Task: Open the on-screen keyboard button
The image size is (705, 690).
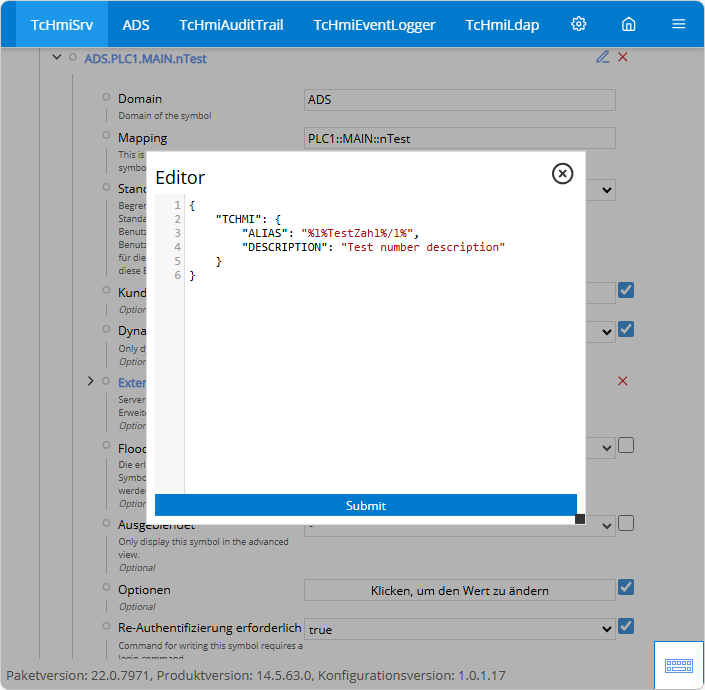Action: [678, 665]
